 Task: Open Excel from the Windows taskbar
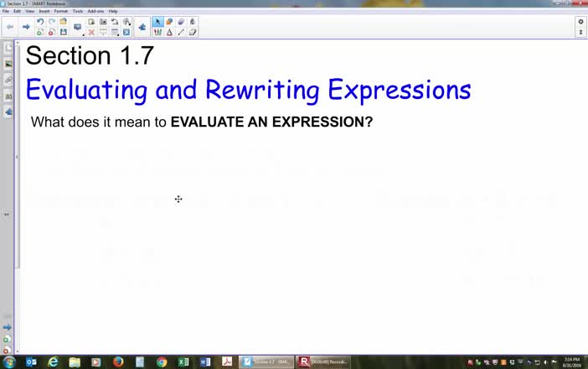tap(183, 361)
